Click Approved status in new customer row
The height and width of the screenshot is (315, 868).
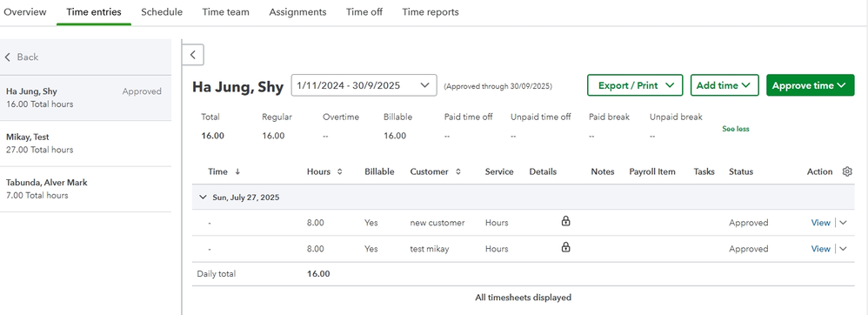tap(749, 223)
